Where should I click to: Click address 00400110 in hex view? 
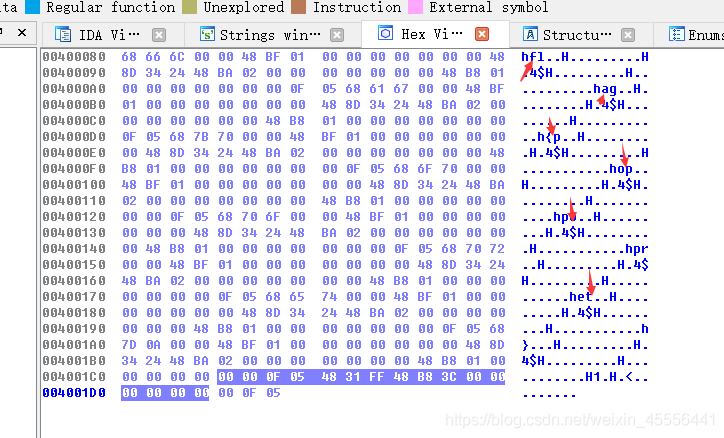(74, 201)
